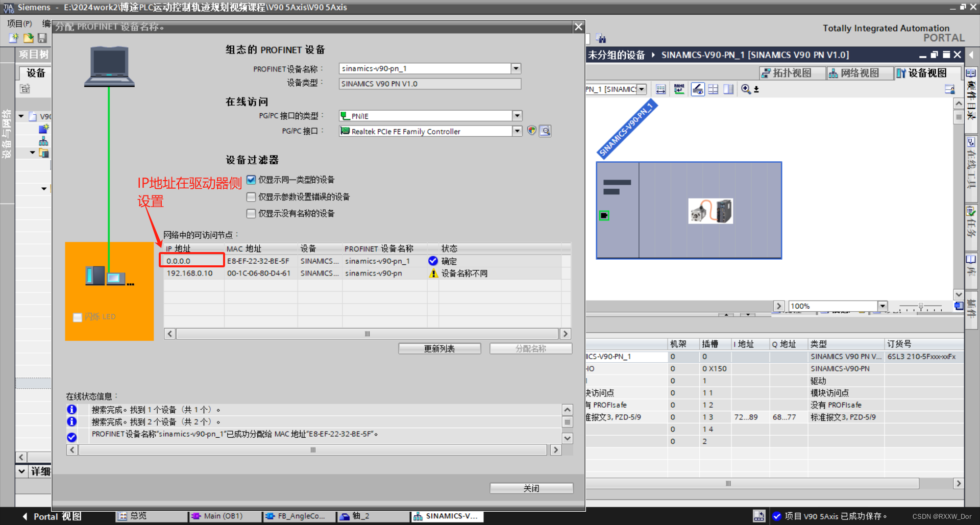The image size is (980, 525).
Task: Click the overview navigation icon beside zoom slider
Action: (959, 306)
